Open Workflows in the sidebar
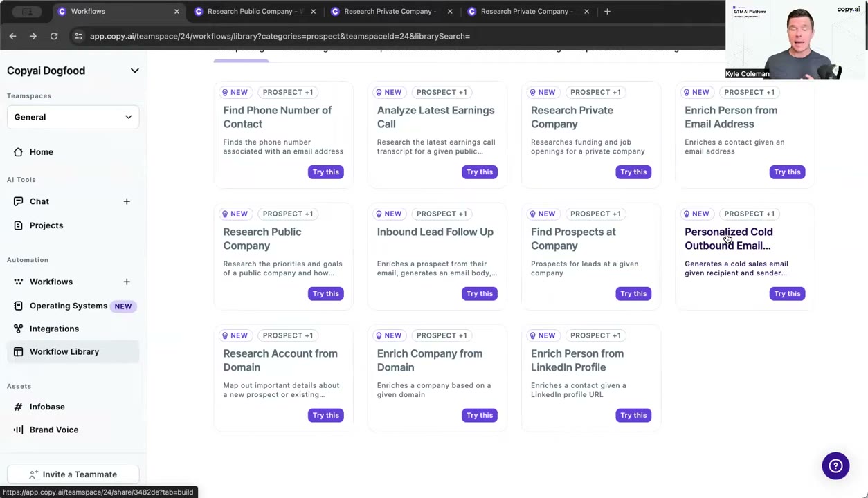This screenshot has height=498, width=868. click(51, 282)
